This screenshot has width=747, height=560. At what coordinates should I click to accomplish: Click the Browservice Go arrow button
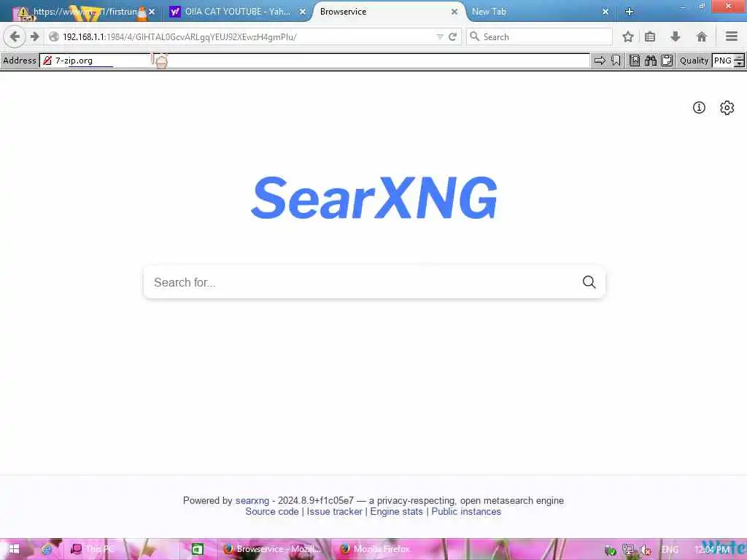pos(600,61)
